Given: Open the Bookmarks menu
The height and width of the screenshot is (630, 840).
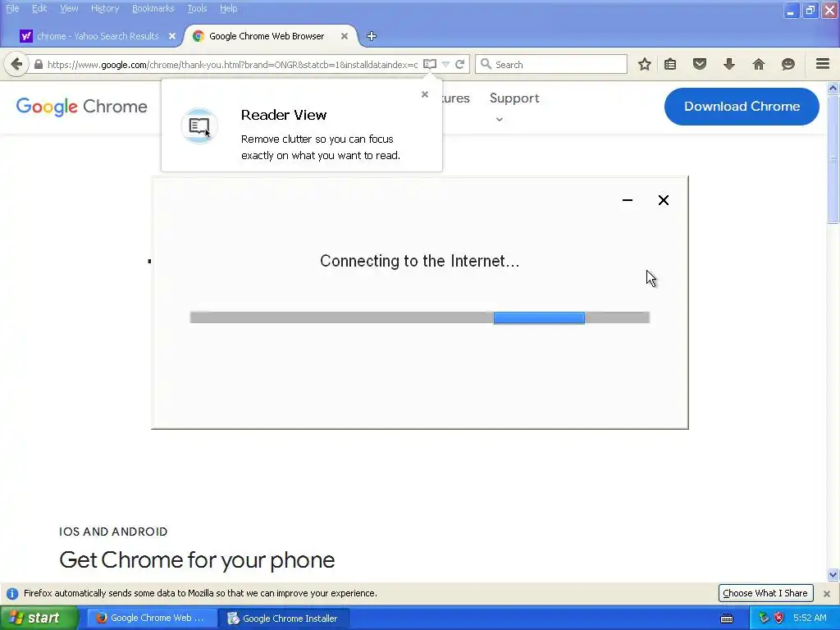Looking at the screenshot, I should point(153,8).
